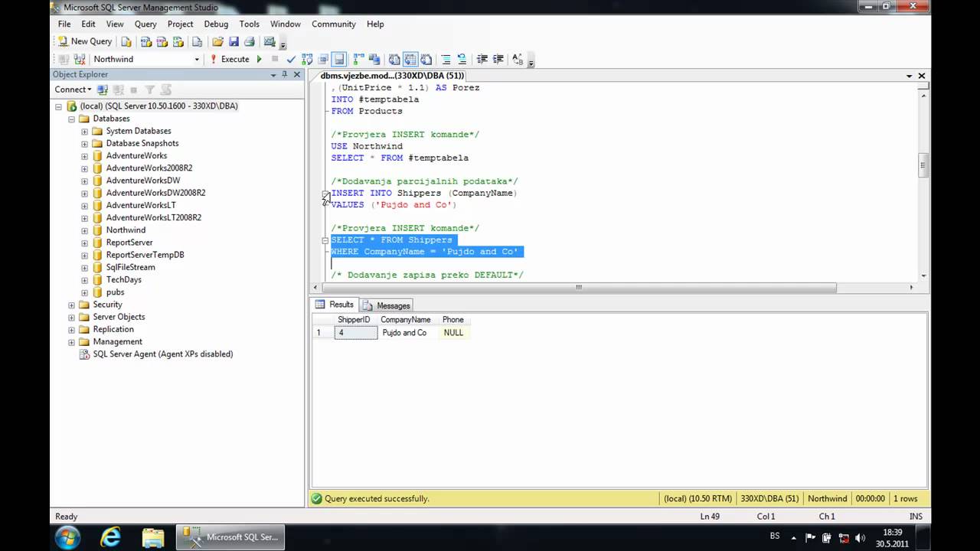Open Internet Explorer from the taskbar
980x551 pixels.
click(x=111, y=537)
